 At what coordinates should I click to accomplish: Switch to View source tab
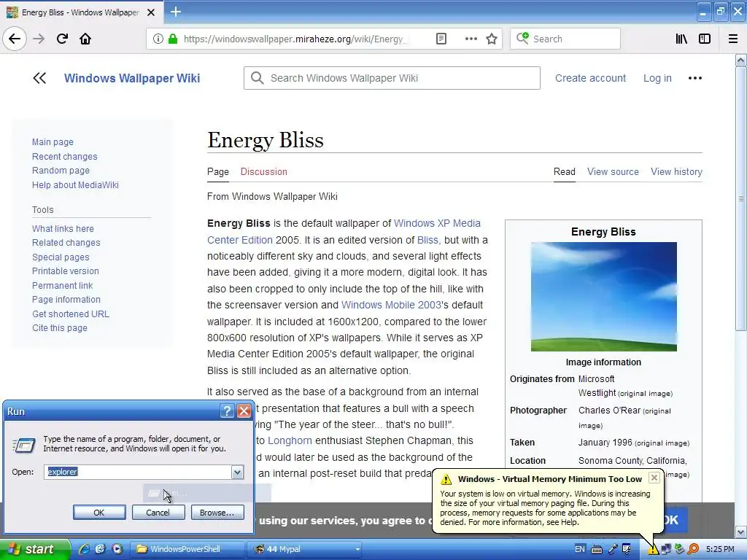click(613, 172)
